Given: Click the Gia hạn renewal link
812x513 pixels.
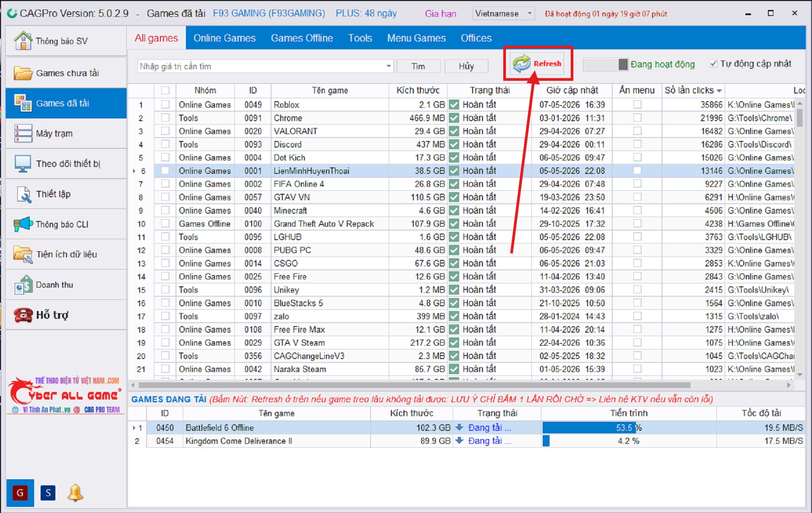Looking at the screenshot, I should pos(440,13).
